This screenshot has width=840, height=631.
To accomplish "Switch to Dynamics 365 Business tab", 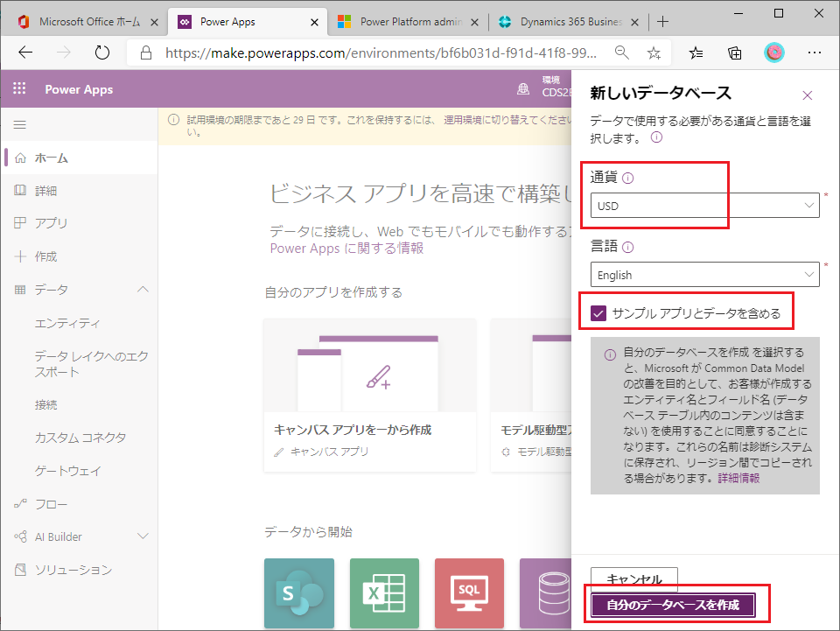I will (x=569, y=22).
